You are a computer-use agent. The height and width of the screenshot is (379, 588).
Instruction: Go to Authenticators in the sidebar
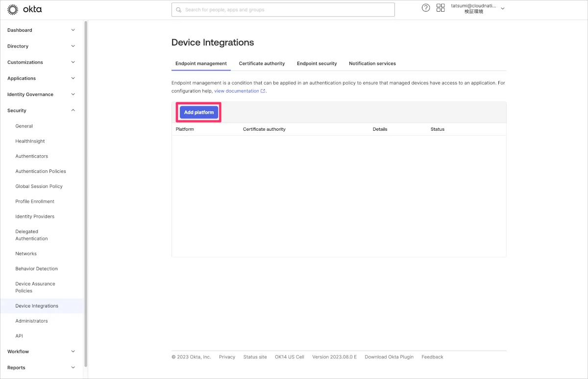click(x=32, y=156)
